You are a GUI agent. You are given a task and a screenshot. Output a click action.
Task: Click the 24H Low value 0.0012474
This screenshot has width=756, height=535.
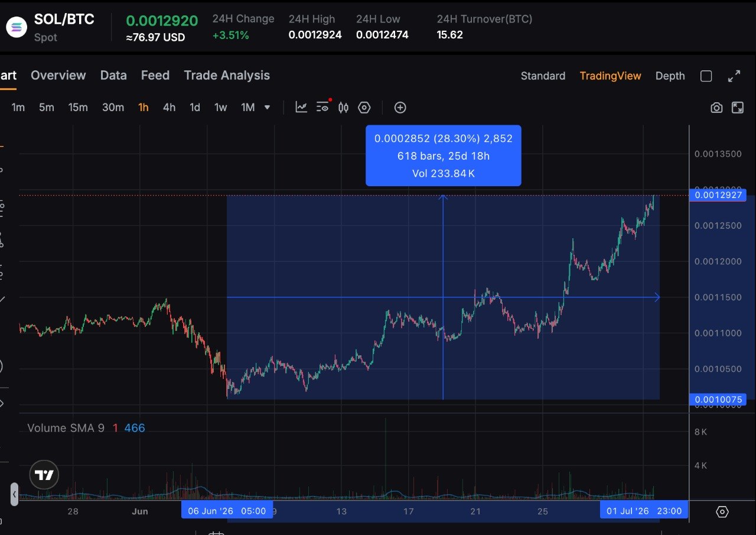tap(382, 34)
